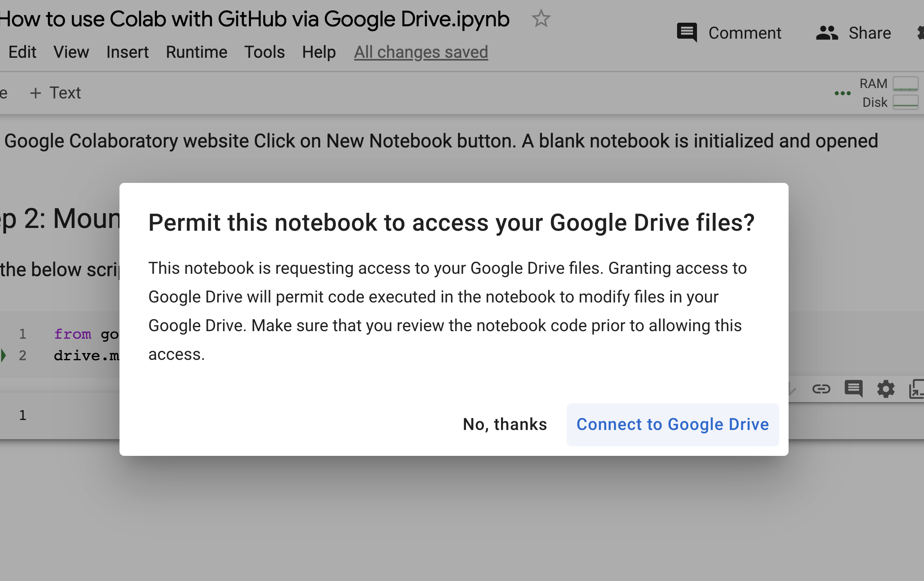Click the All changes saved link
Image resolution: width=924 pixels, height=581 pixels.
point(421,52)
